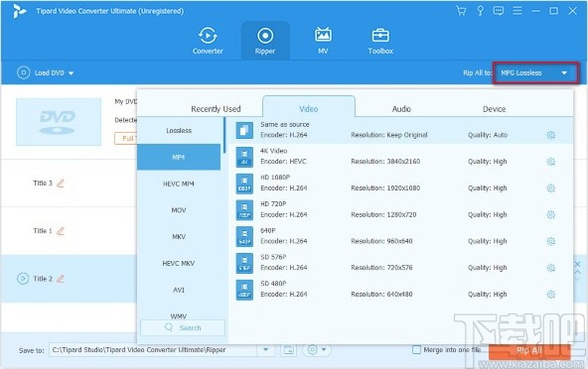The height and width of the screenshot is (369, 588).
Task: Click the format list scrollbar
Action: click(224, 135)
